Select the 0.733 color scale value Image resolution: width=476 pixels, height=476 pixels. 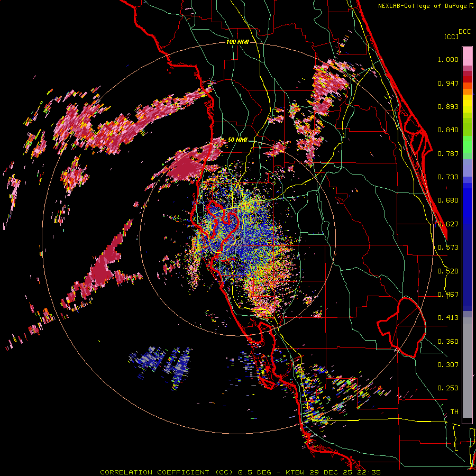[x=448, y=177]
